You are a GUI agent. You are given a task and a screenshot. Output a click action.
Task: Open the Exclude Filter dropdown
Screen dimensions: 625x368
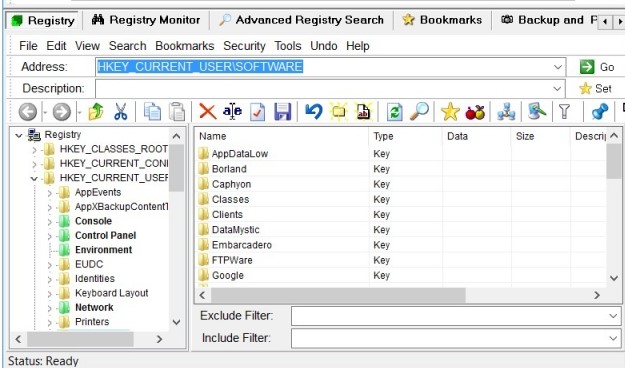coord(613,316)
